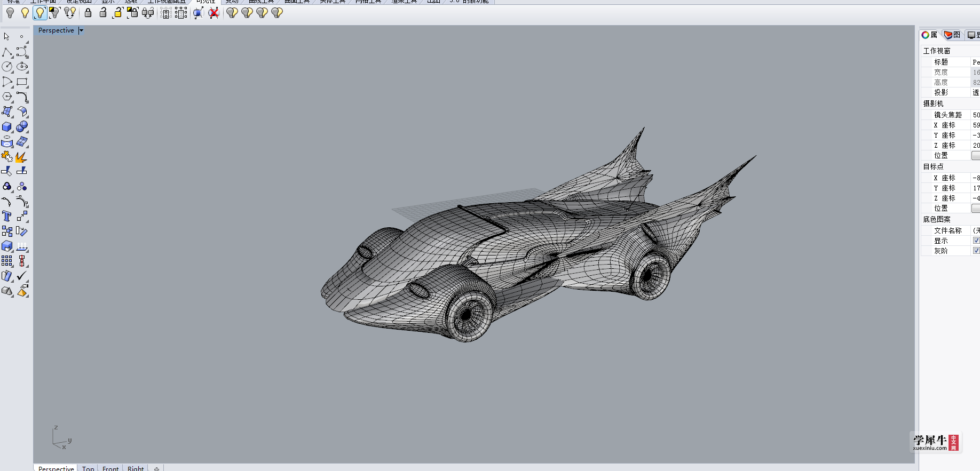Toggle the 显示 checkbox in properties

(976, 241)
